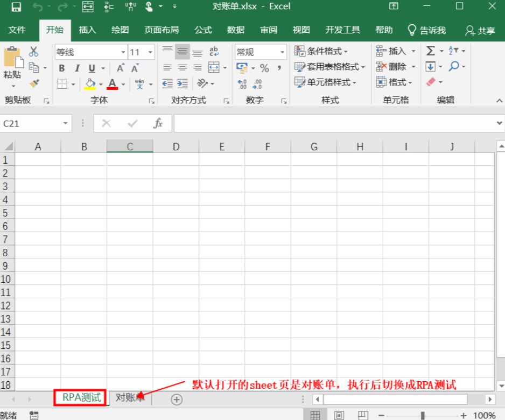The width and height of the screenshot is (505, 420).
Task: Open 单元格样式 dropdown
Action: pos(325,82)
